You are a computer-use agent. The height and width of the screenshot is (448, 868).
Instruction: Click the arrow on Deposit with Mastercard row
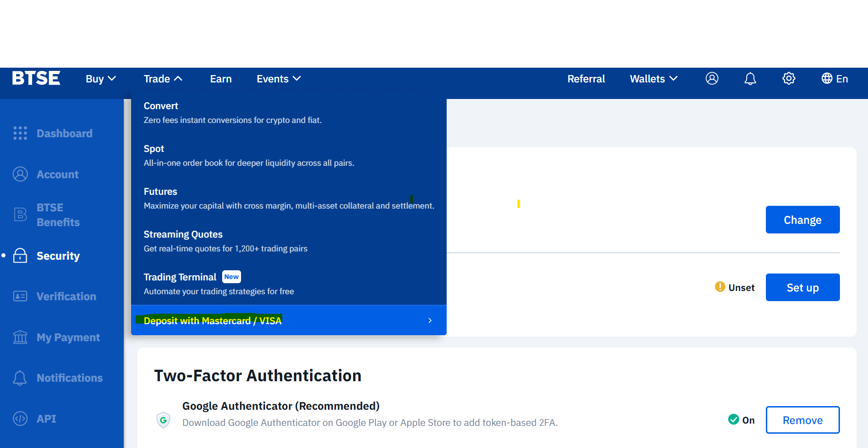click(430, 320)
